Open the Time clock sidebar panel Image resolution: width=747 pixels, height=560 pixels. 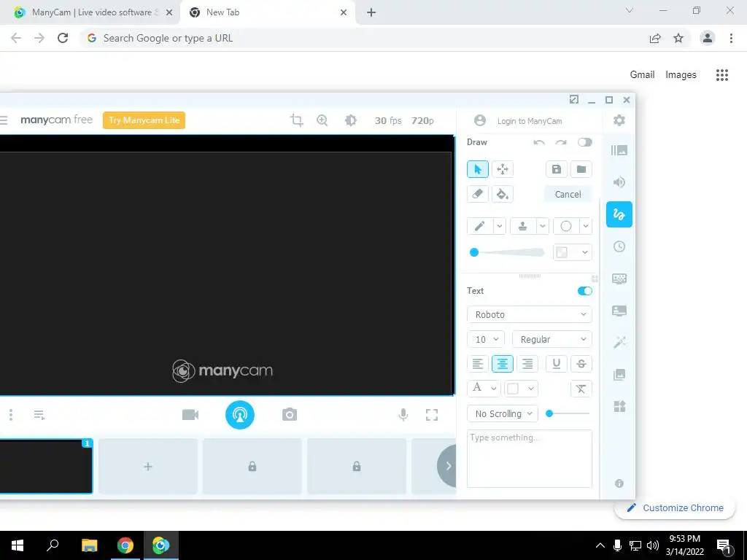[x=619, y=246]
